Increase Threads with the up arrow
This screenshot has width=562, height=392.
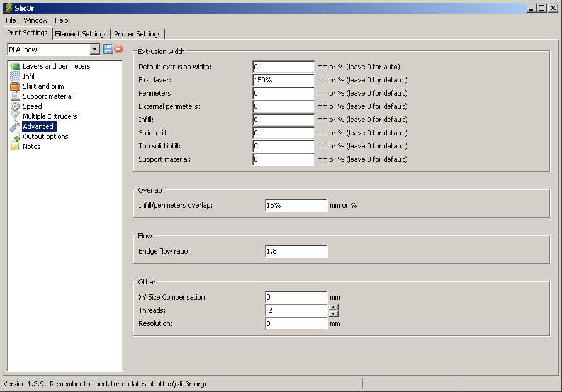(334, 307)
